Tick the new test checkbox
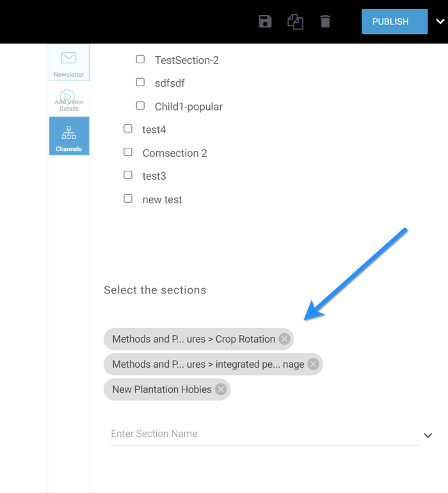This screenshot has width=448, height=493. [x=128, y=199]
